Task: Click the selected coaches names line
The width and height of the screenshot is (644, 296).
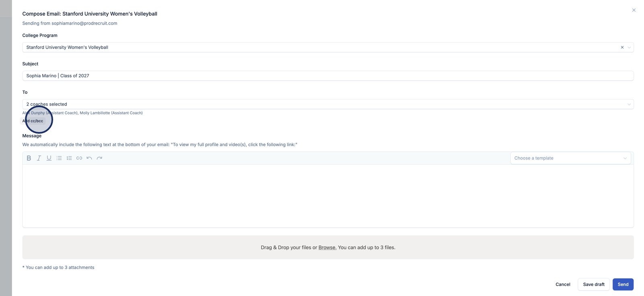Action: [x=83, y=113]
